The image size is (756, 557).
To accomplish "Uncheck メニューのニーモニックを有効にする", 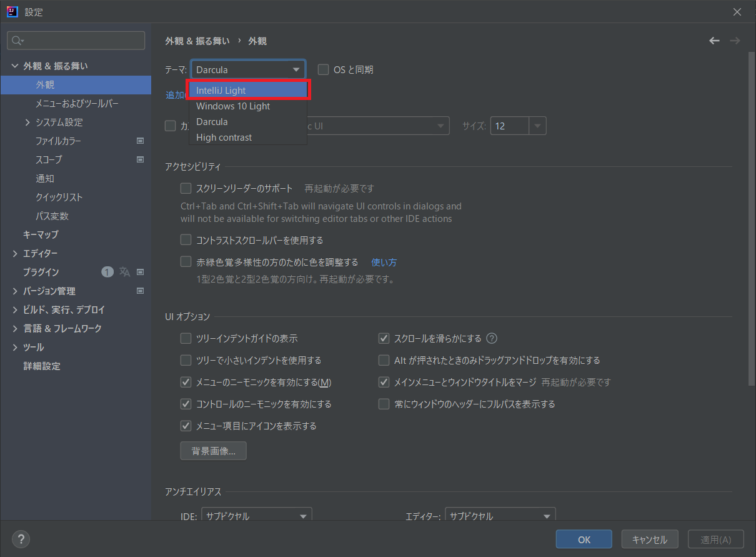I will point(186,382).
